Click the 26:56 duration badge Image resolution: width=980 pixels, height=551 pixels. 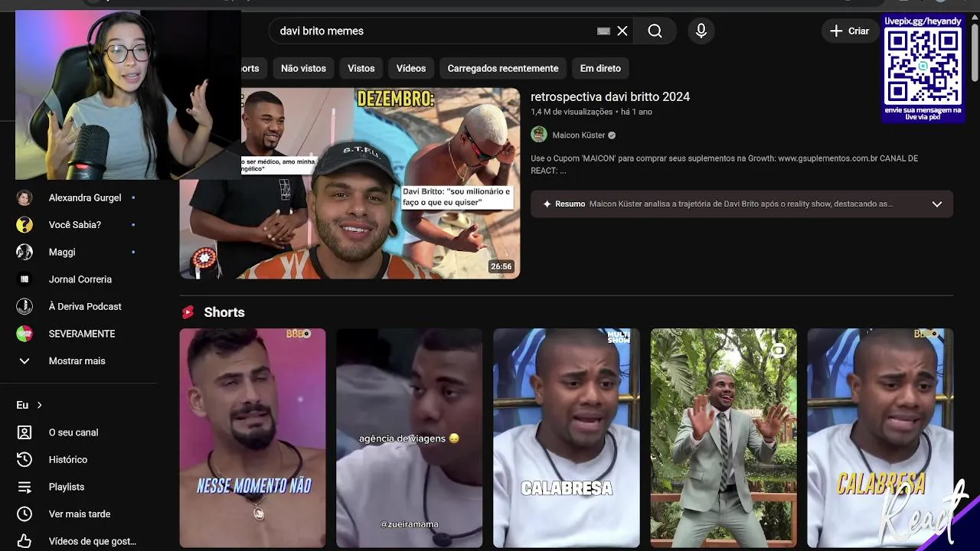tap(501, 266)
